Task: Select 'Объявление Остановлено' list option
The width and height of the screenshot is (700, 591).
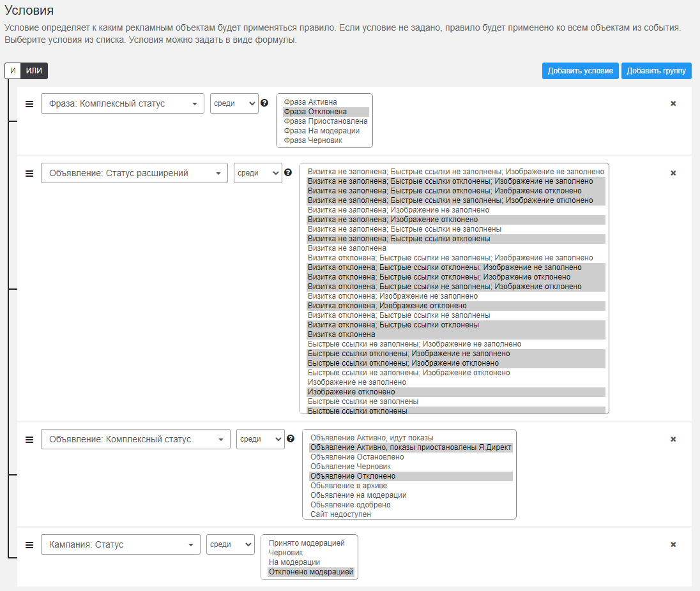Action: [357, 457]
